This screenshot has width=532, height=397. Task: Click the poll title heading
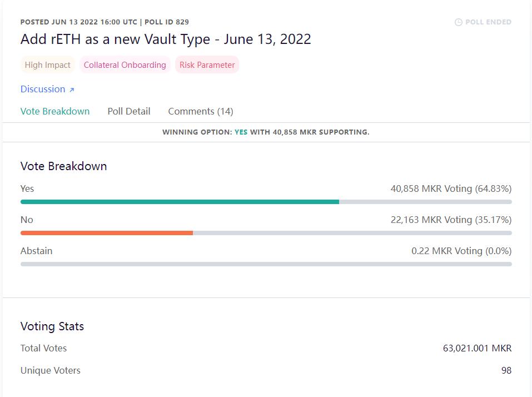pyautogui.click(x=166, y=39)
